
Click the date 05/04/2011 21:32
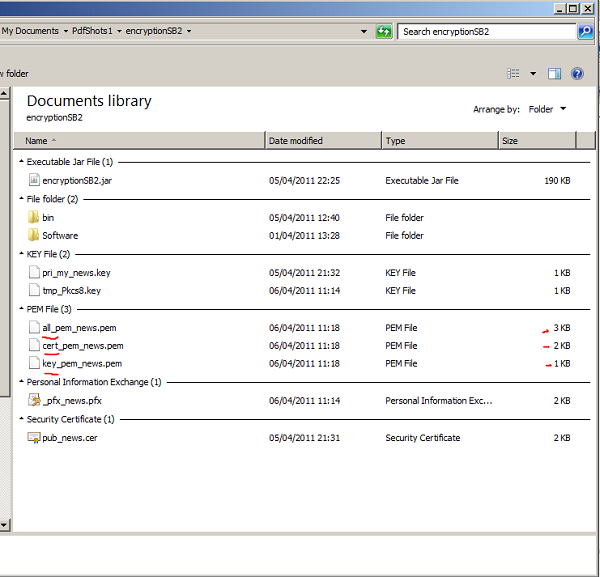click(304, 272)
